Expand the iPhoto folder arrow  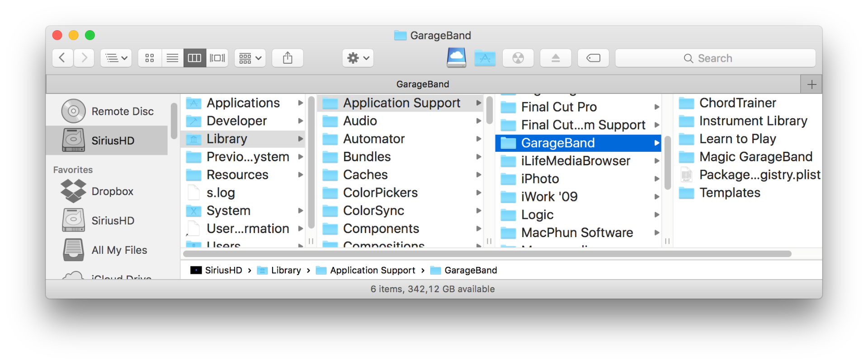(657, 179)
